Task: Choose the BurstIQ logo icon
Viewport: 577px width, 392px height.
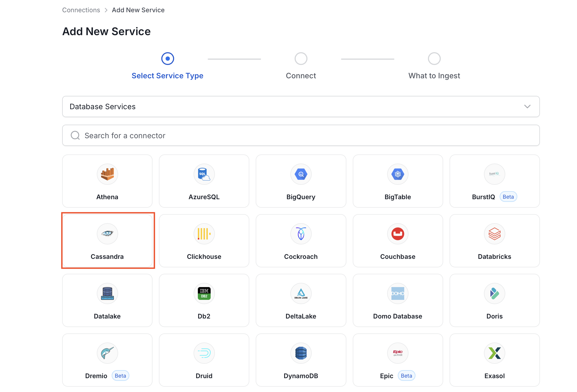Action: (x=495, y=174)
